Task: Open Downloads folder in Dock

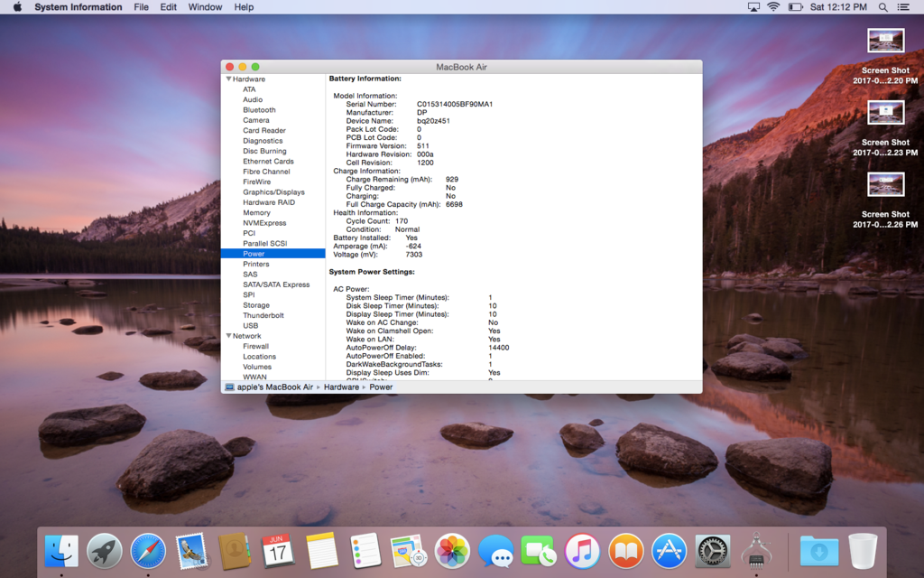Action: pos(819,551)
